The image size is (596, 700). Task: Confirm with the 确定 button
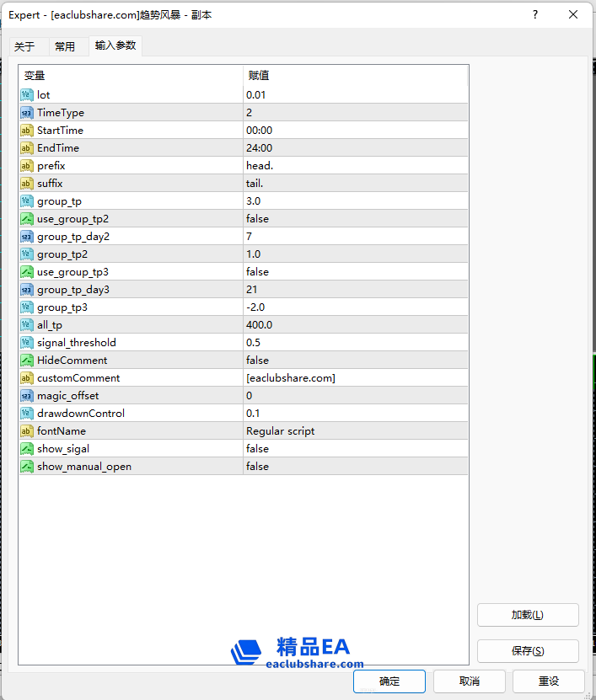tap(389, 681)
